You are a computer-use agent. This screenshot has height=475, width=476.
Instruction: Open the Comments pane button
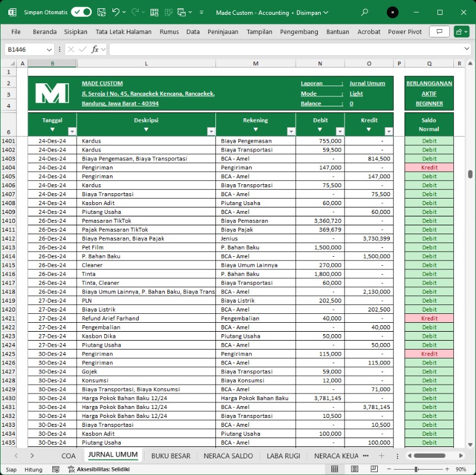[x=439, y=32]
